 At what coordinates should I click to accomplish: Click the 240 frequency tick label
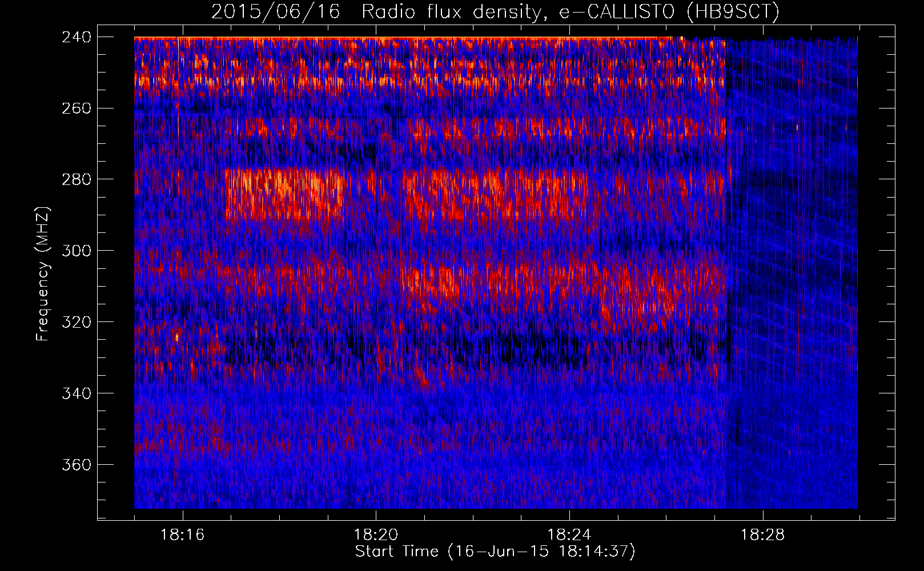[x=77, y=37]
